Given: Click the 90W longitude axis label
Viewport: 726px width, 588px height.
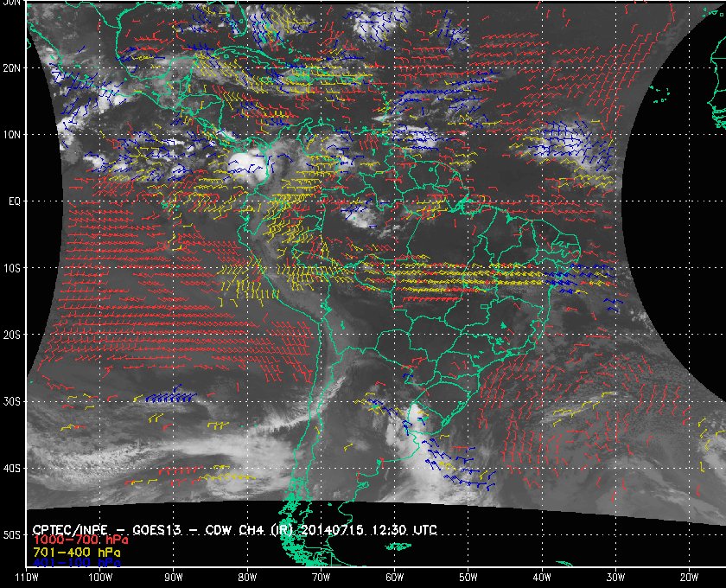Looking at the screenshot, I should (174, 578).
